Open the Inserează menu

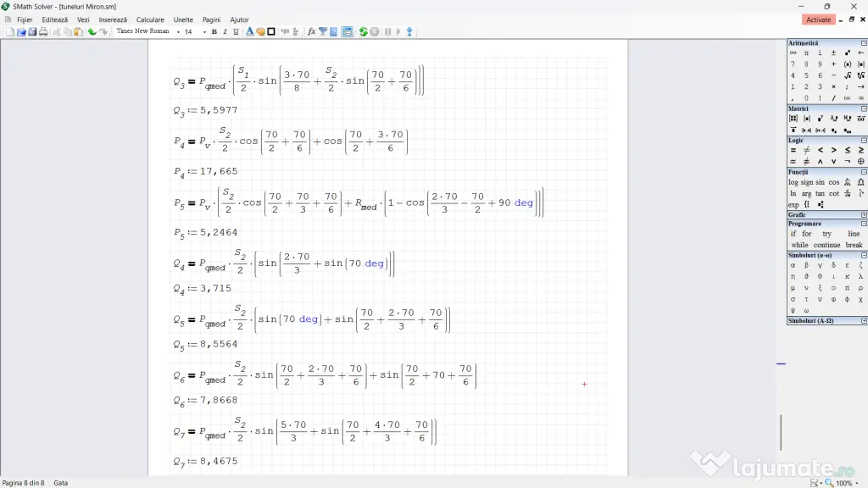click(113, 19)
